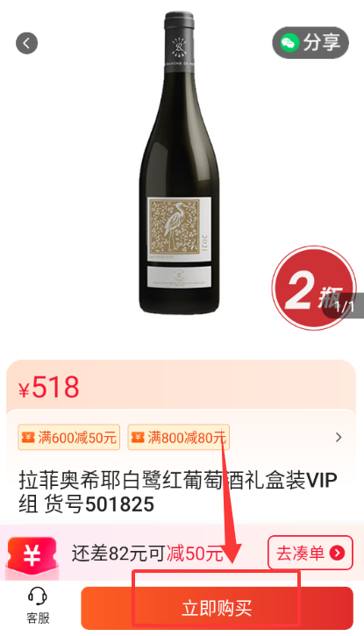Expand coupon list with right chevron
The height and width of the screenshot is (636, 364).
click(x=339, y=437)
